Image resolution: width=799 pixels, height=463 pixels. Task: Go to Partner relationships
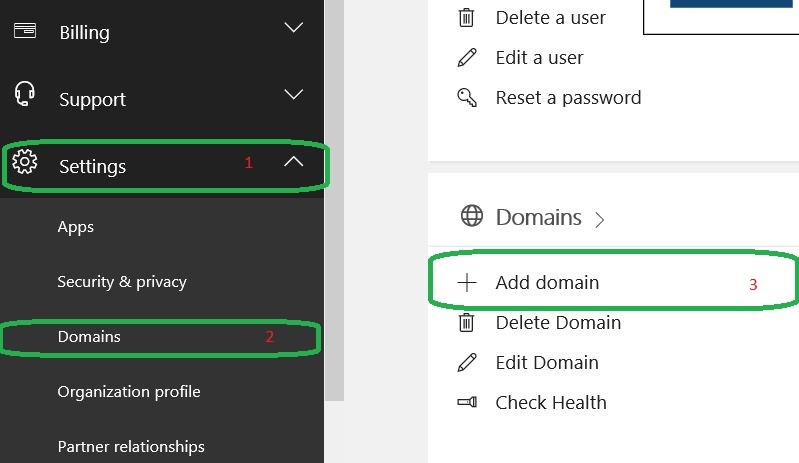pos(131,447)
